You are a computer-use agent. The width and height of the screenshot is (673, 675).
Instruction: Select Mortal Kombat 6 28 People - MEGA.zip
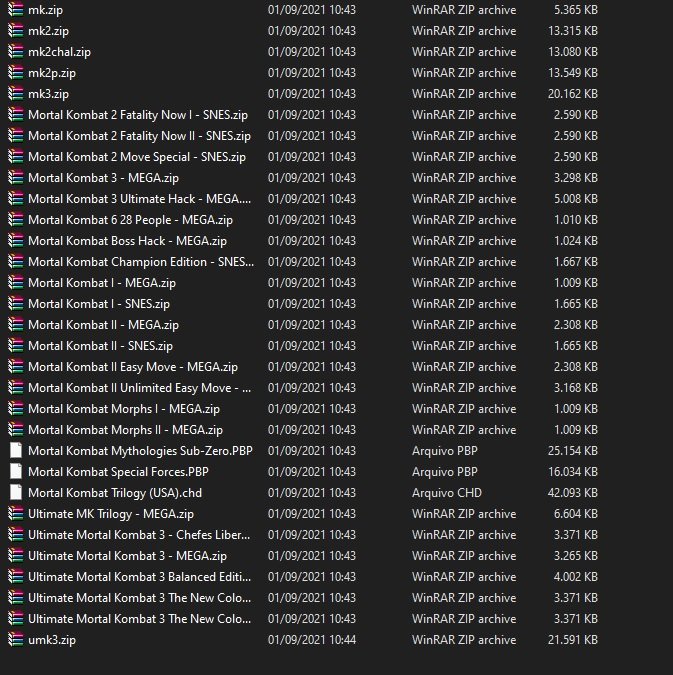(x=130, y=220)
